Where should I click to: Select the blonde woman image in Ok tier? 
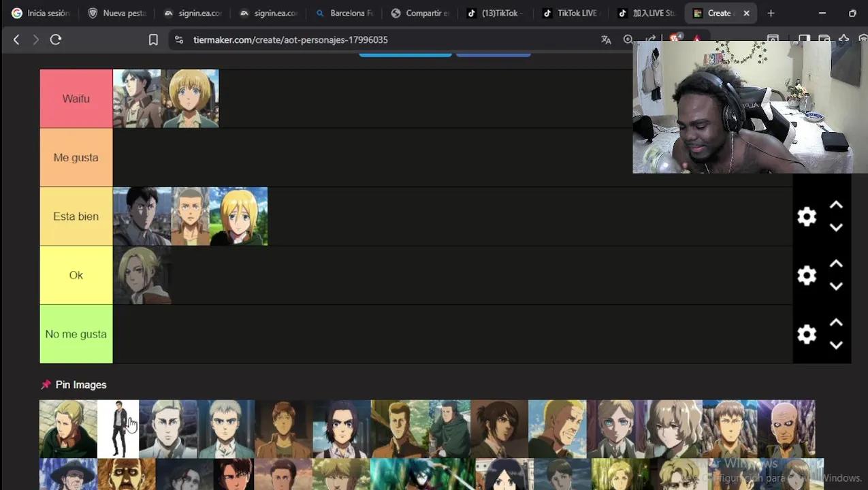pos(142,275)
